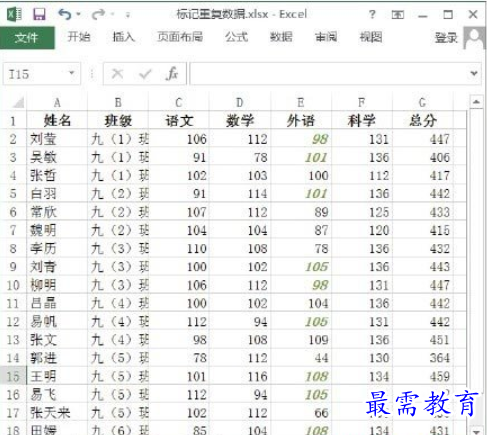Select the 姓名 header cell
The width and height of the screenshot is (487, 435).
pyautogui.click(x=57, y=120)
